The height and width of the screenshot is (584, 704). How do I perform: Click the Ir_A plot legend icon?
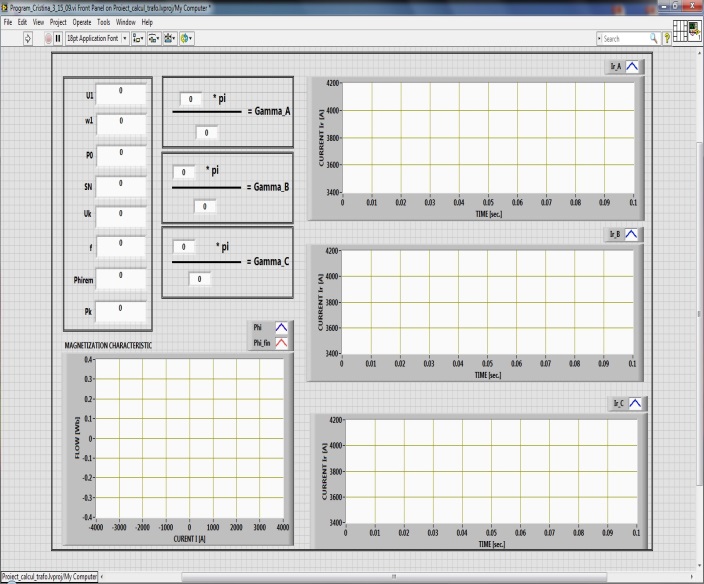[635, 67]
